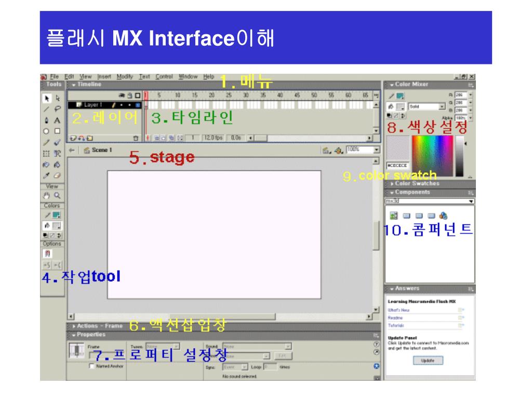Click the back arrow beside Scene 1

(72, 150)
